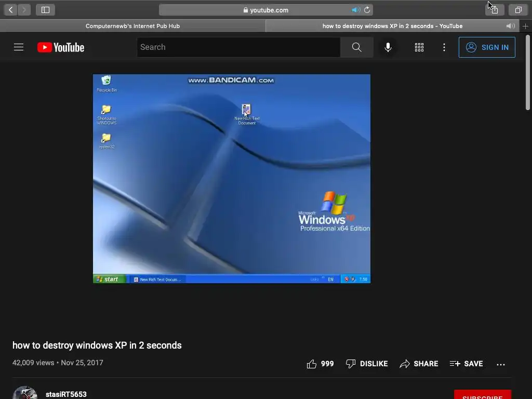Mute audio via address bar speaker icon
The height and width of the screenshot is (399, 532).
coord(355,10)
